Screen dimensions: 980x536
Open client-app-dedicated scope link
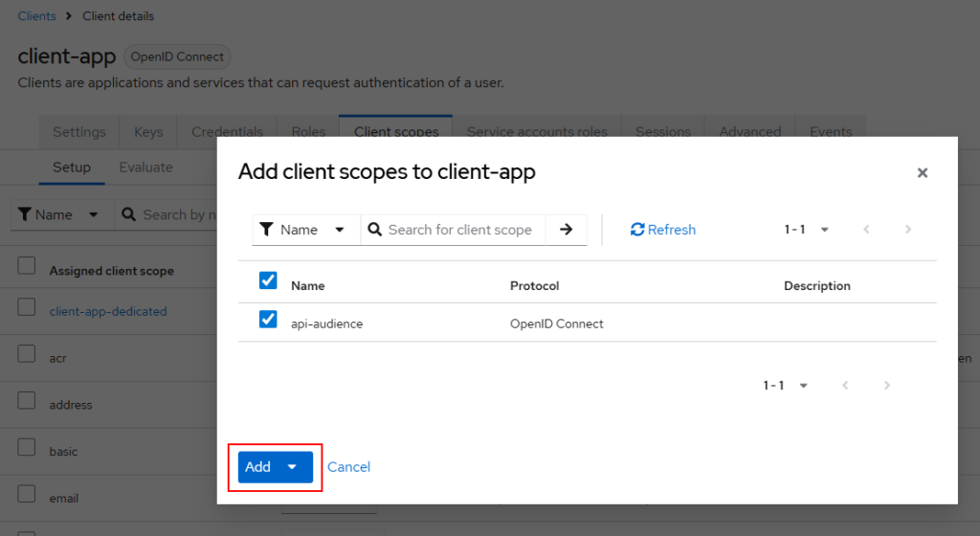click(x=108, y=311)
